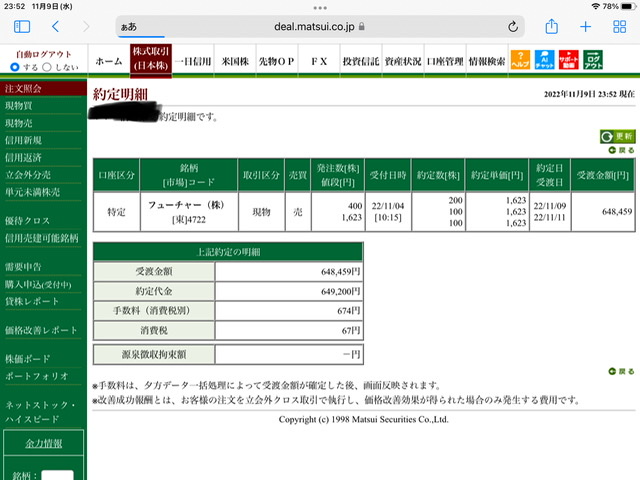The width and height of the screenshot is (640, 480).
Task: Open the 投資信託 tab
Action: 361,61
